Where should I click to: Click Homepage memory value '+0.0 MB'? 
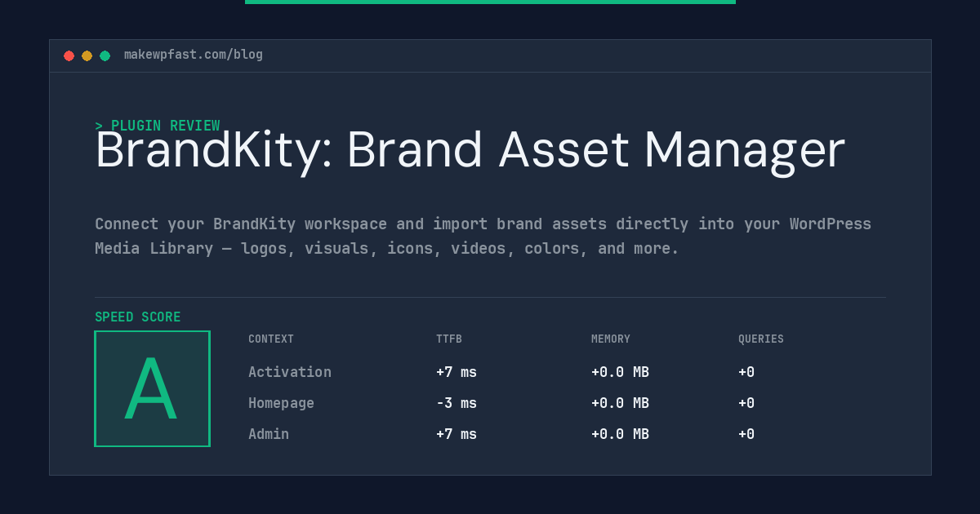pyautogui.click(x=620, y=403)
